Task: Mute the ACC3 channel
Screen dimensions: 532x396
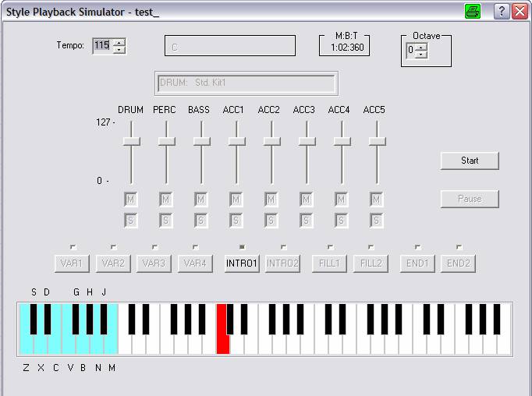Action: tap(306, 200)
